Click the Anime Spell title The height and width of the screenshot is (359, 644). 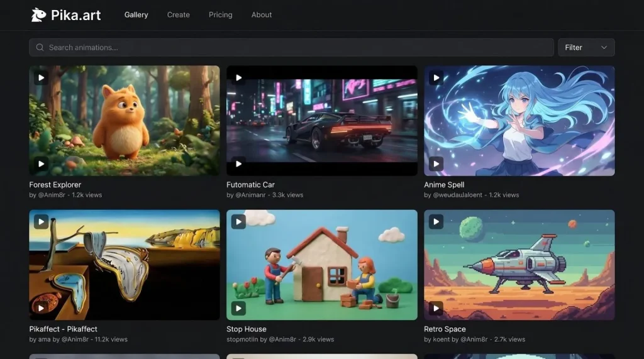point(444,185)
